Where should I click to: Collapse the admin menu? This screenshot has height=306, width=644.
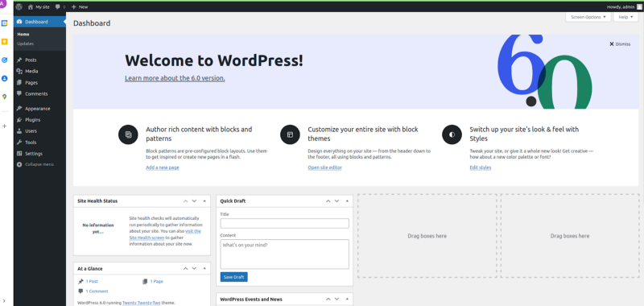(35, 164)
